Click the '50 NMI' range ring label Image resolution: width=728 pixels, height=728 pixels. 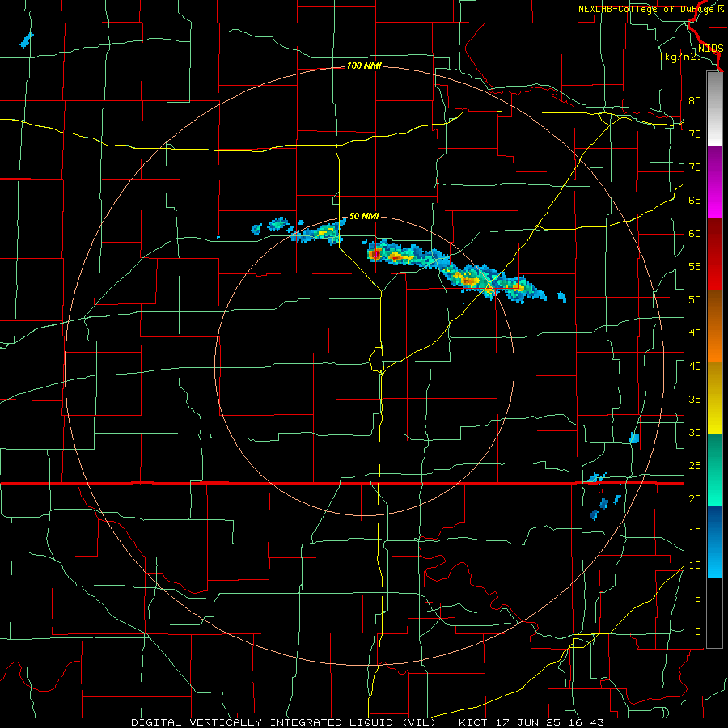(x=364, y=216)
